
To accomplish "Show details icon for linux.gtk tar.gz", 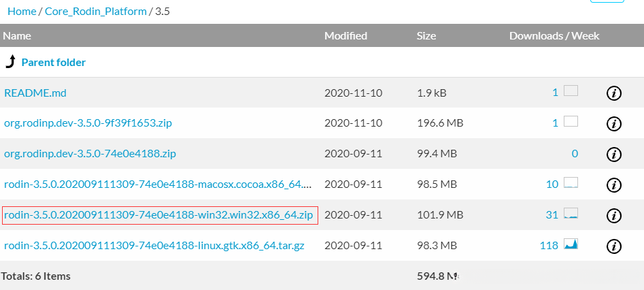I will [x=613, y=246].
